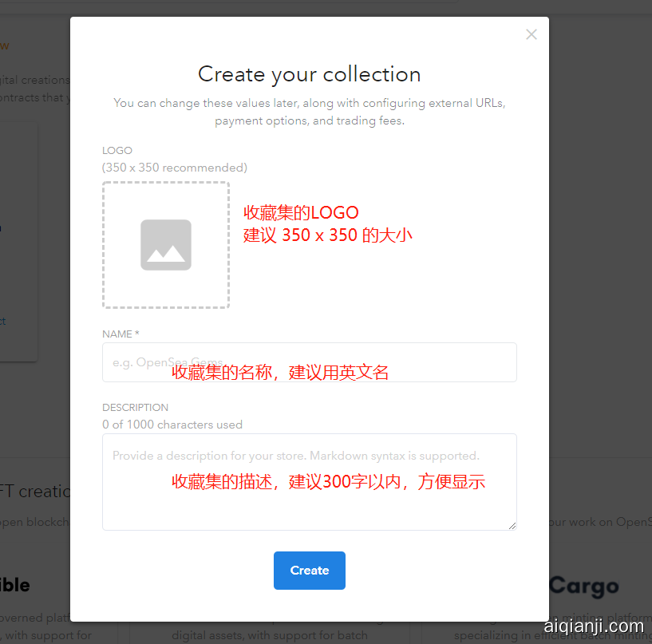Click the "350 x 350 recommended" hint text
The height and width of the screenshot is (644, 652).
[175, 168]
